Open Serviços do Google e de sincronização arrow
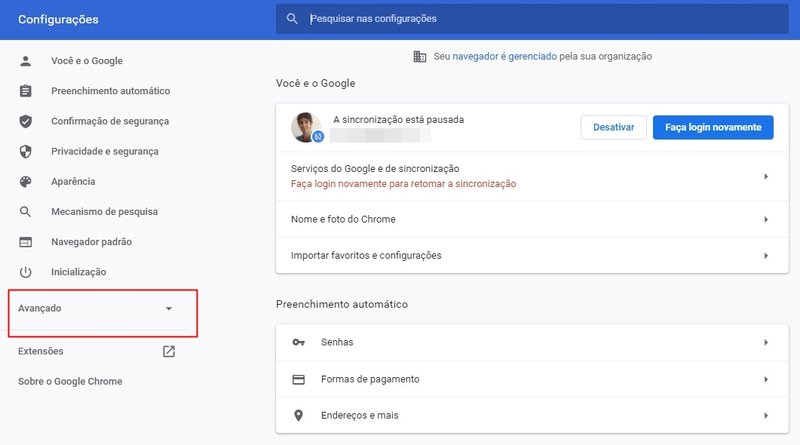The height and width of the screenshot is (445, 800). pyautogui.click(x=766, y=177)
